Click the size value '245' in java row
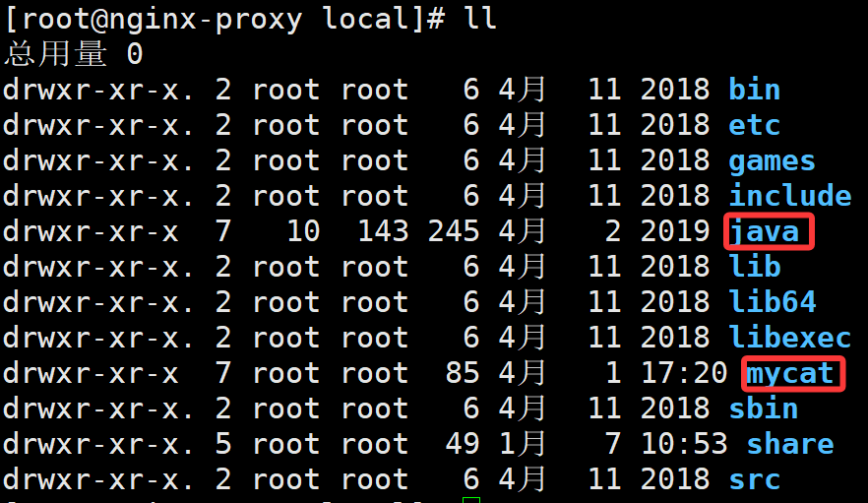This screenshot has height=503, width=868. pyautogui.click(x=454, y=231)
